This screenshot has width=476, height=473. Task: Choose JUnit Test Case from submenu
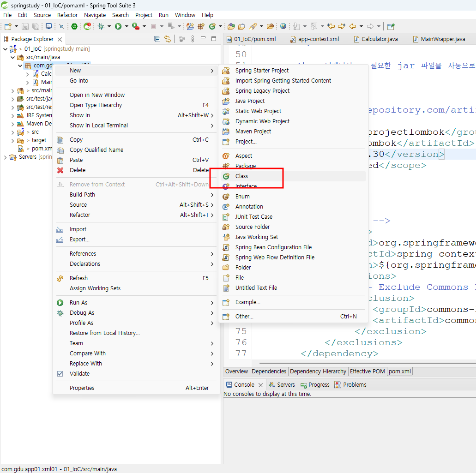293,217
